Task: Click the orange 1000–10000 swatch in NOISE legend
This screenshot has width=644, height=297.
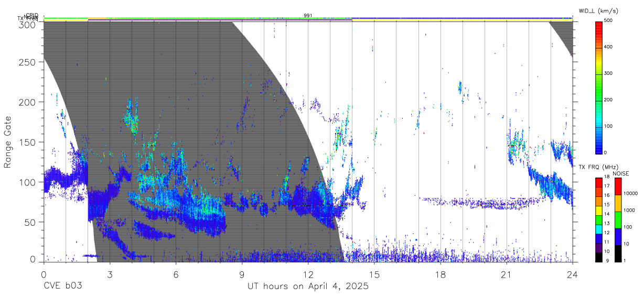Action: [618, 203]
